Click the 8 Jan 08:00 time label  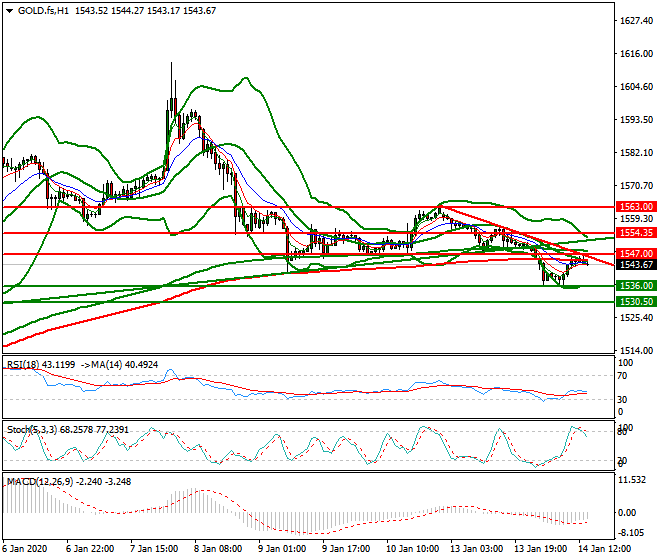pos(218,549)
